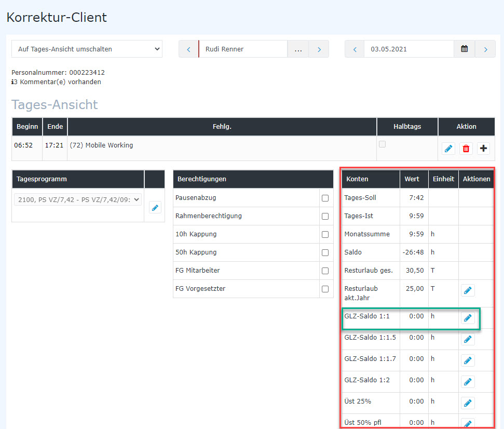Screen dimensions: 504x429
Task: Click the Halbtags column header
Action: 407,127
